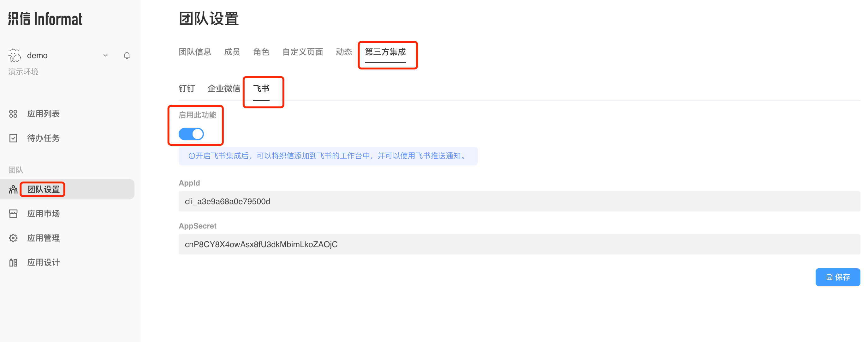This screenshot has width=868, height=342.
Task: Click the 应用列表 grid icon
Action: point(13,114)
